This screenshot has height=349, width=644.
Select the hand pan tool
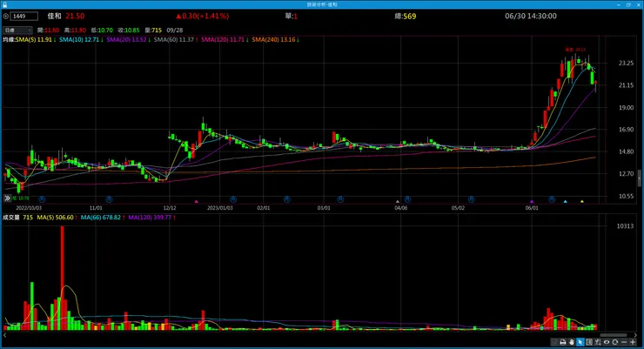(x=571, y=342)
